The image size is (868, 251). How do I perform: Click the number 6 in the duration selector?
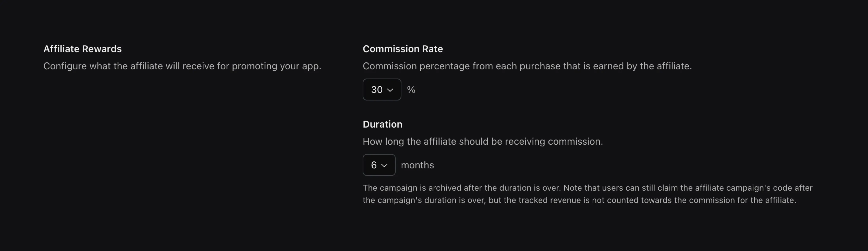(x=373, y=165)
